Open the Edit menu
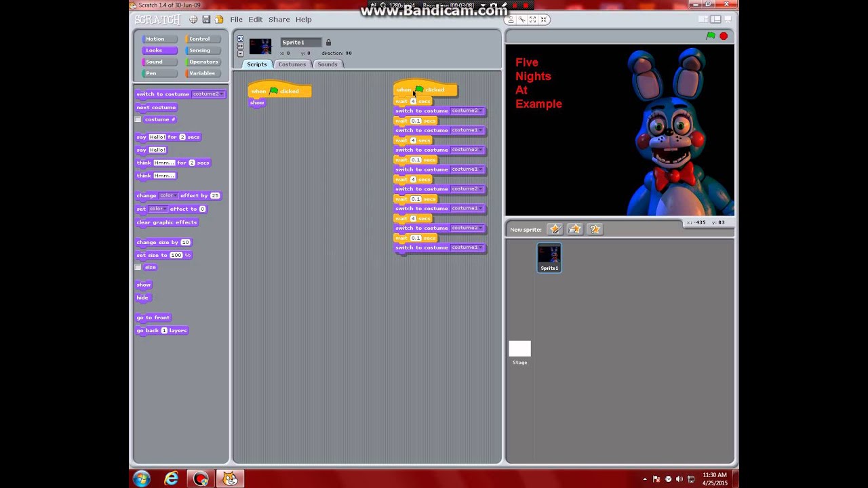The height and width of the screenshot is (488, 868). pyautogui.click(x=255, y=20)
